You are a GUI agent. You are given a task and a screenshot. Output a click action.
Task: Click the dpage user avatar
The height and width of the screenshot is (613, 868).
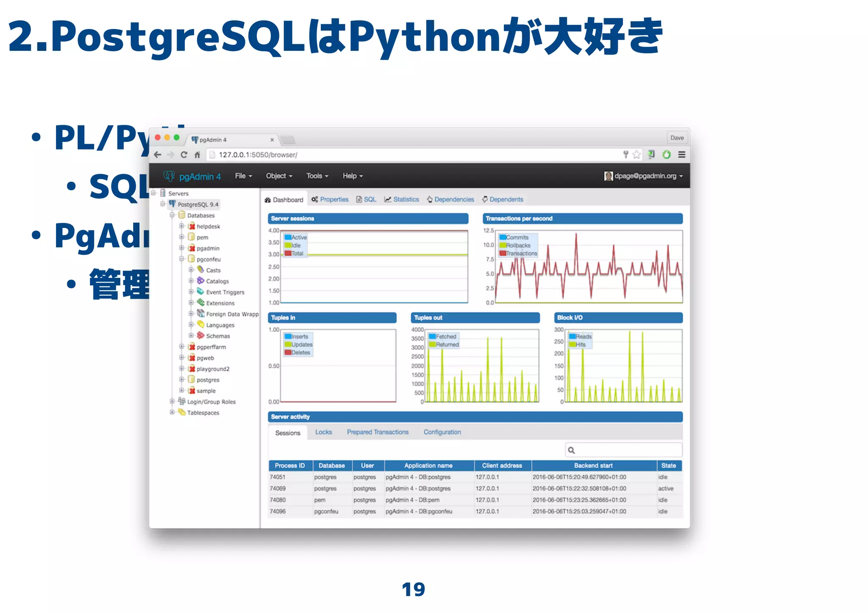tap(608, 176)
